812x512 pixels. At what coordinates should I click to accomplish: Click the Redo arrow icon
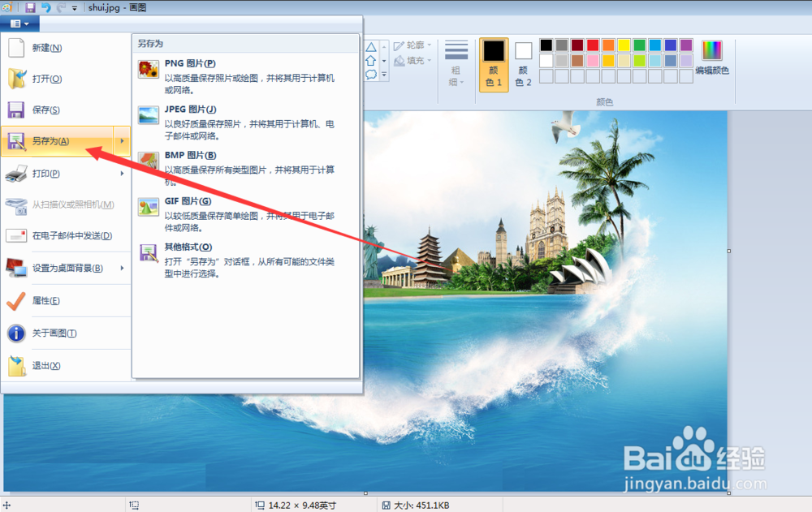pos(62,7)
